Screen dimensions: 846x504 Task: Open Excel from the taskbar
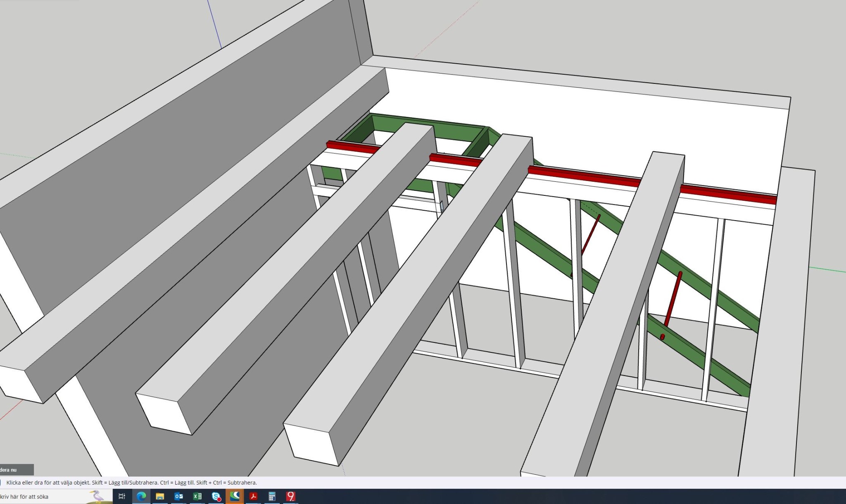click(x=197, y=496)
